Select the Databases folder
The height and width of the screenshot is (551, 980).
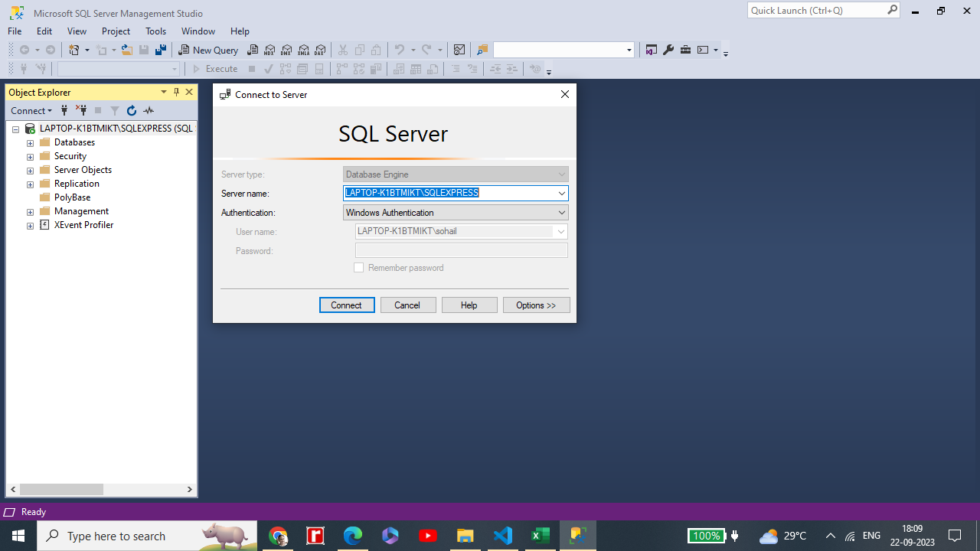click(x=74, y=142)
